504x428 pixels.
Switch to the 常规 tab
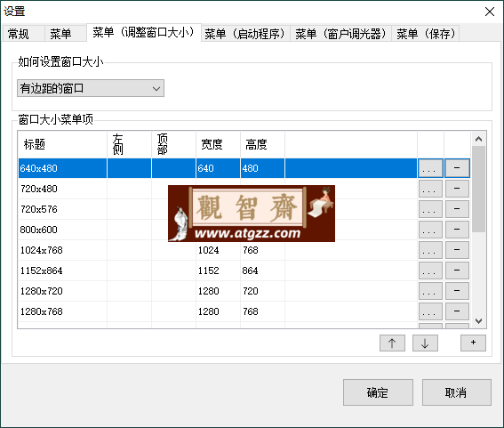[x=23, y=34]
